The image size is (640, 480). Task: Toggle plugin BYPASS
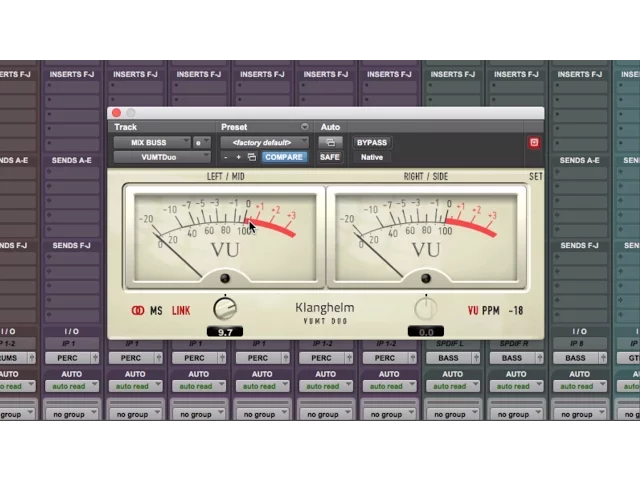click(371, 142)
